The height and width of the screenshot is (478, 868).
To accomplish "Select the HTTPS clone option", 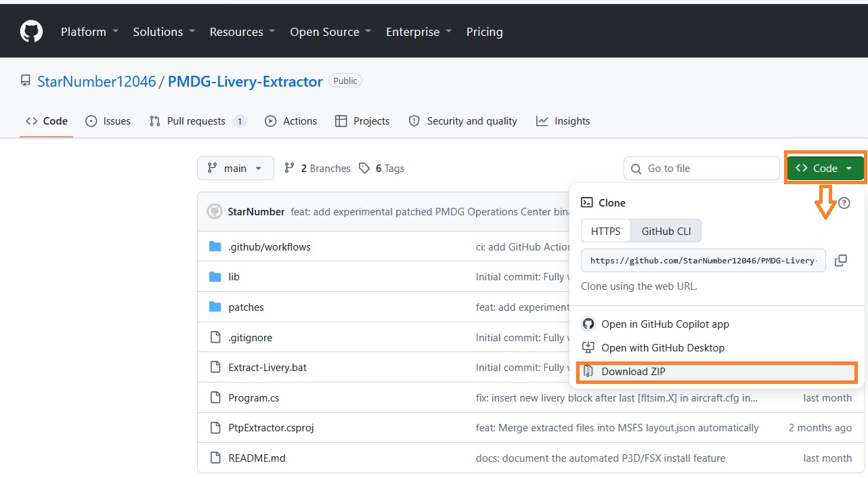I will click(605, 231).
